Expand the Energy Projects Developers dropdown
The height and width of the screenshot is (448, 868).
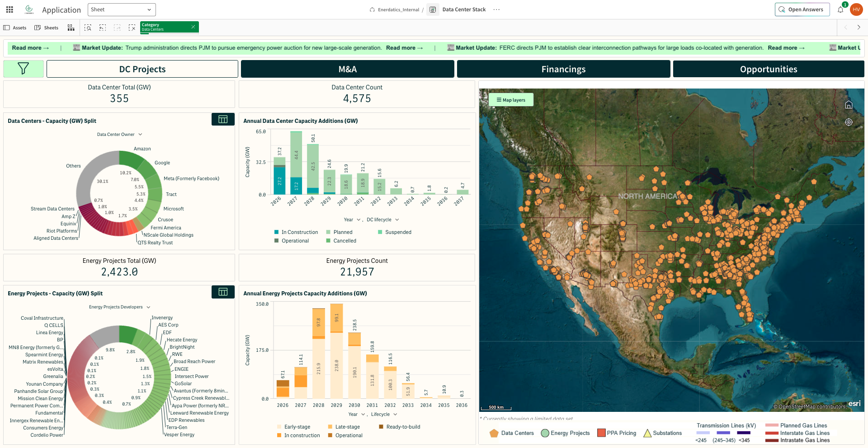click(120, 307)
